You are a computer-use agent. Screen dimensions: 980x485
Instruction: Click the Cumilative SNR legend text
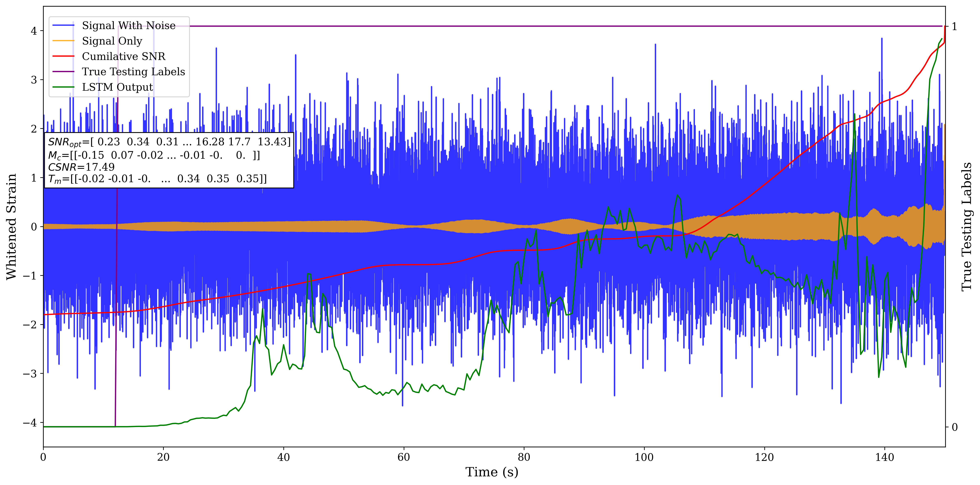(124, 56)
